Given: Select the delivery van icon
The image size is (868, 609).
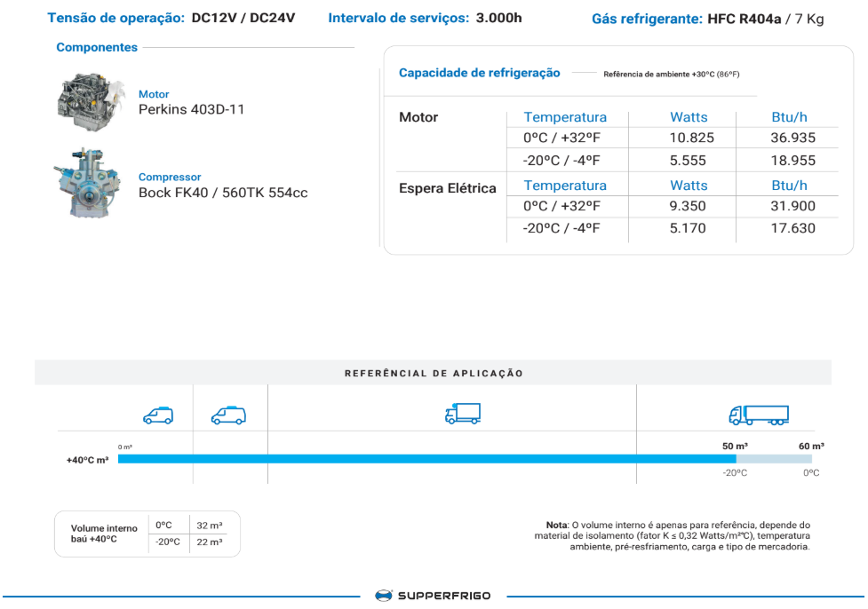Looking at the screenshot, I should point(229,414).
